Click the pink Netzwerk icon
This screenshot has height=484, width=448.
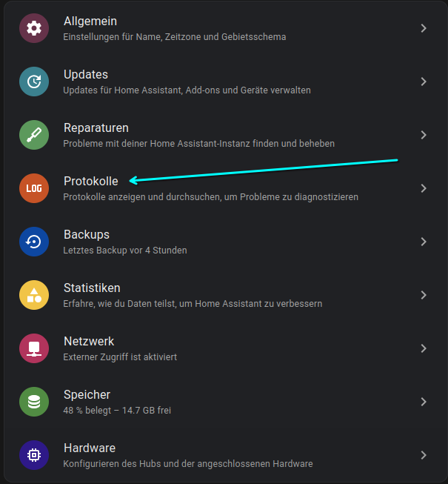tap(34, 348)
